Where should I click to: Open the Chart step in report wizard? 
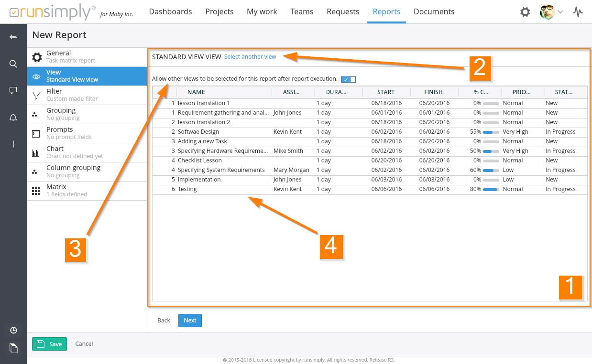[x=87, y=152]
